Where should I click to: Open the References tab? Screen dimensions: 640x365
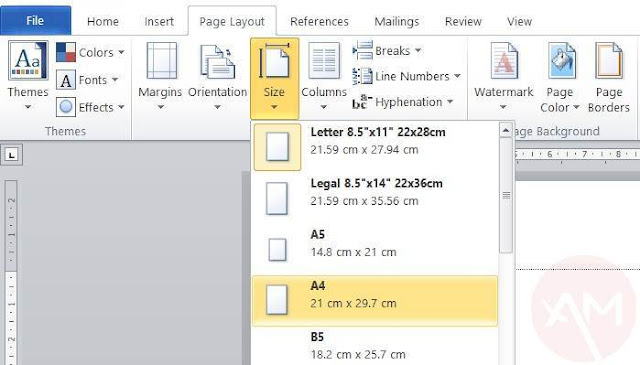tap(319, 21)
